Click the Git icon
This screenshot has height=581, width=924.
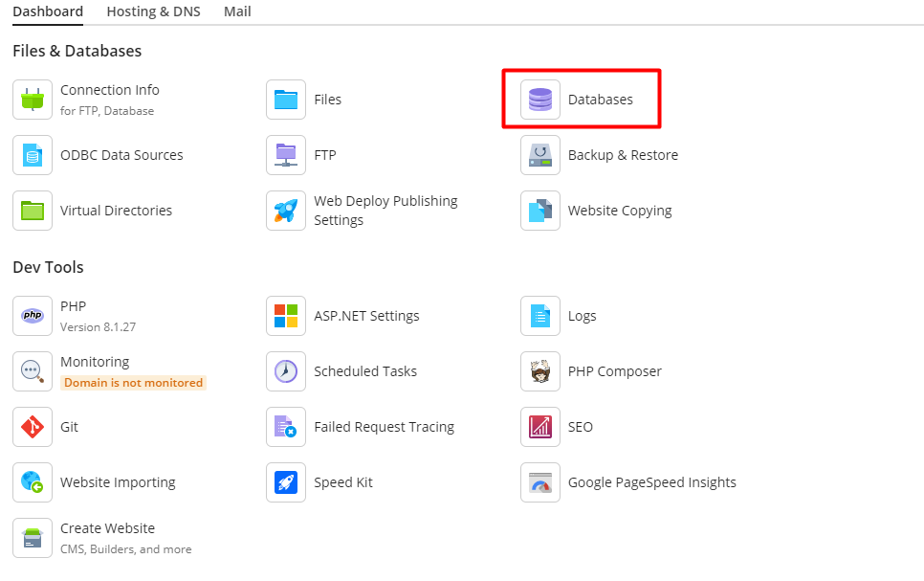point(33,427)
